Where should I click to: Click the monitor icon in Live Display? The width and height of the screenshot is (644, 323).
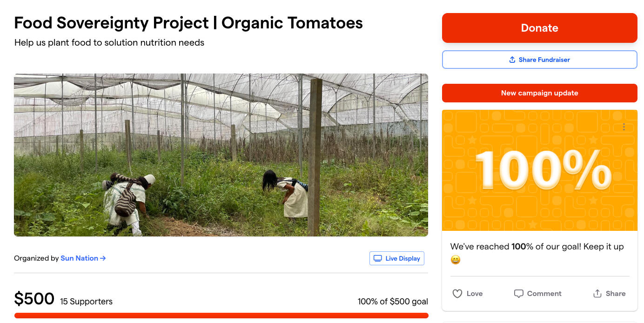tap(378, 258)
